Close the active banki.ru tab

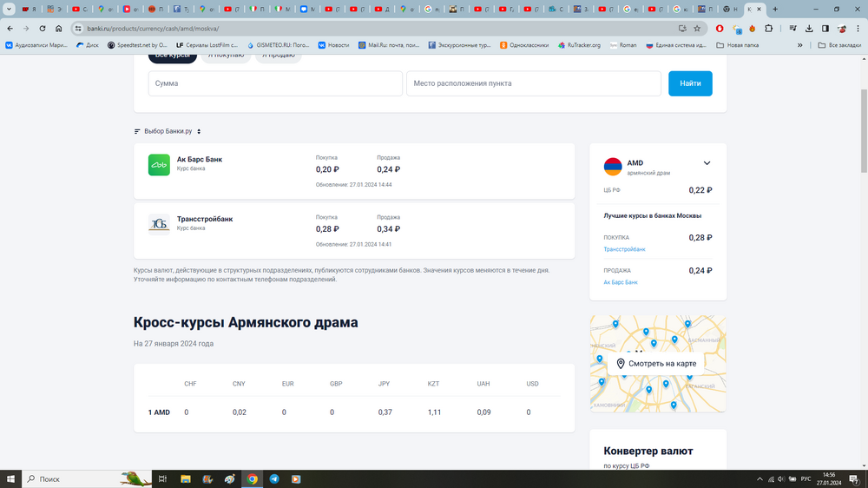tap(759, 9)
